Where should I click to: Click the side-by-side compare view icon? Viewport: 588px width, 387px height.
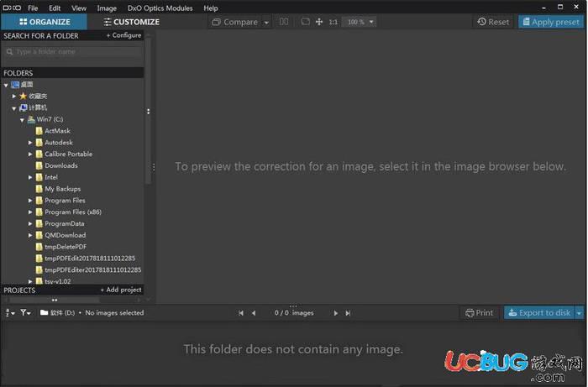pos(284,22)
